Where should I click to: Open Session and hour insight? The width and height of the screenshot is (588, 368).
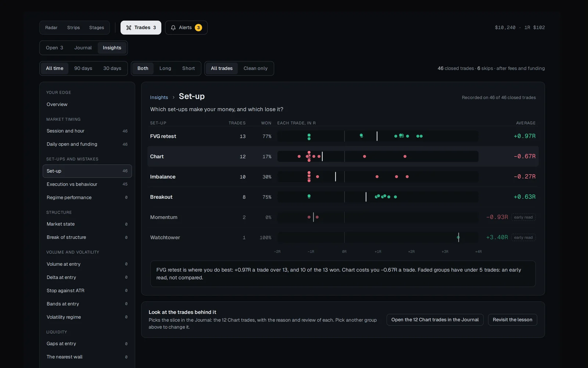tap(87, 131)
